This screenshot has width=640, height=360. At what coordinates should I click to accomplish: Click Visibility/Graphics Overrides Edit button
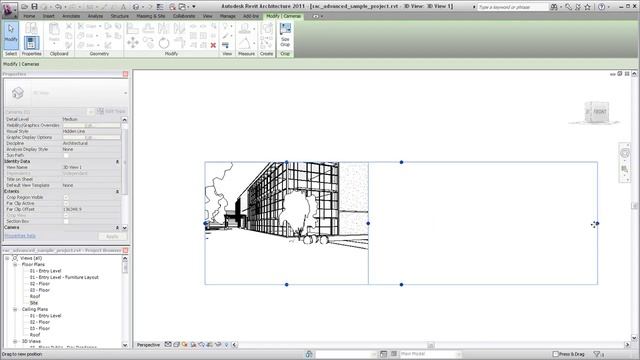pyautogui.click(x=91, y=125)
